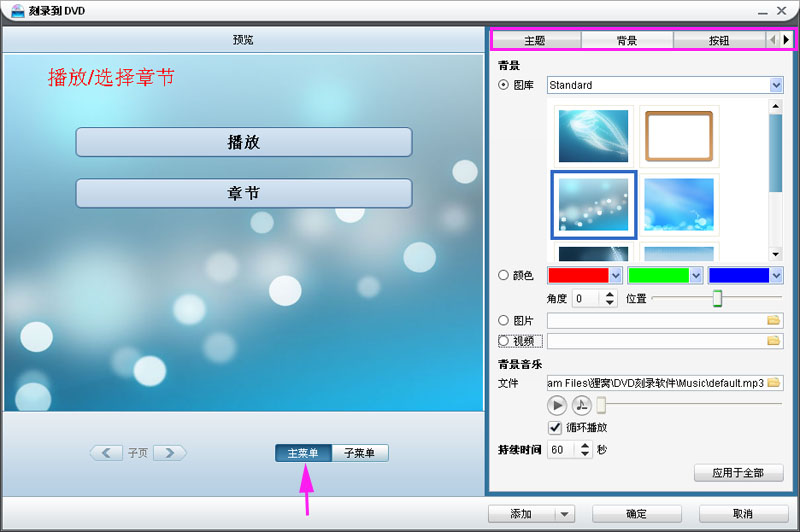The image size is (800, 532).
Task: Open the Standard gallery dropdown
Action: pyautogui.click(x=776, y=85)
